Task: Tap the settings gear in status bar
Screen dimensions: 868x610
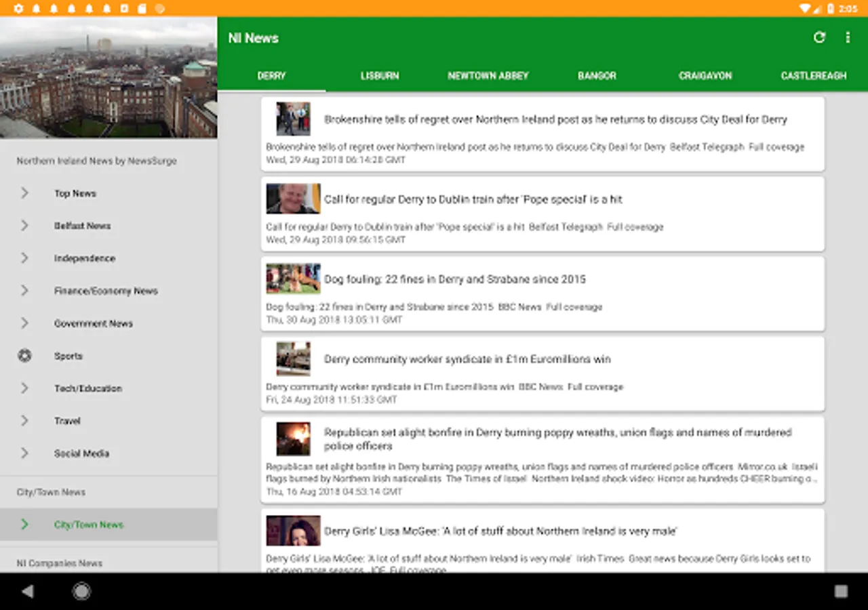Action: tap(18, 9)
